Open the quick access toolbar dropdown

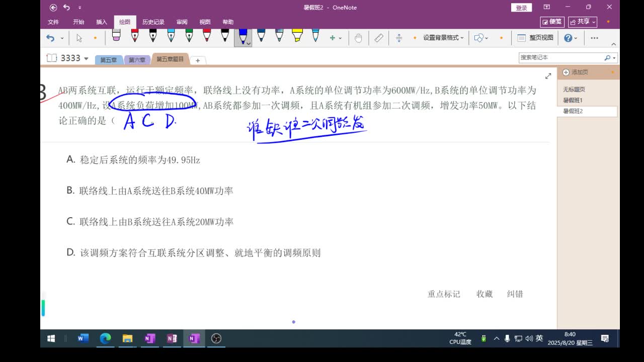tap(79, 8)
